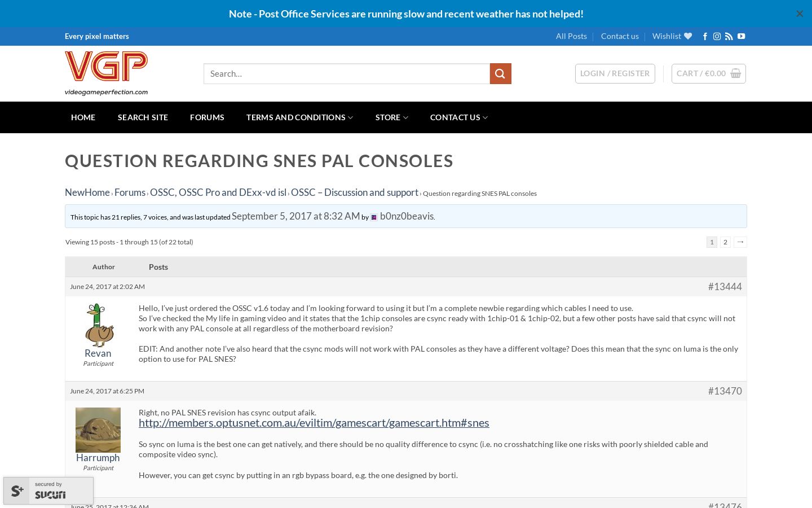Click the 'Viewing 15 posts' count text
The image size is (812, 508).
point(129,242)
